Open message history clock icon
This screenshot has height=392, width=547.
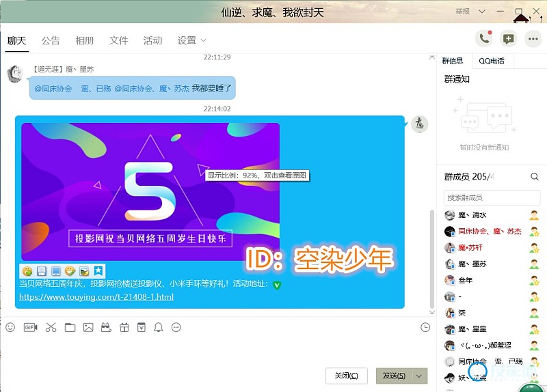click(x=425, y=327)
